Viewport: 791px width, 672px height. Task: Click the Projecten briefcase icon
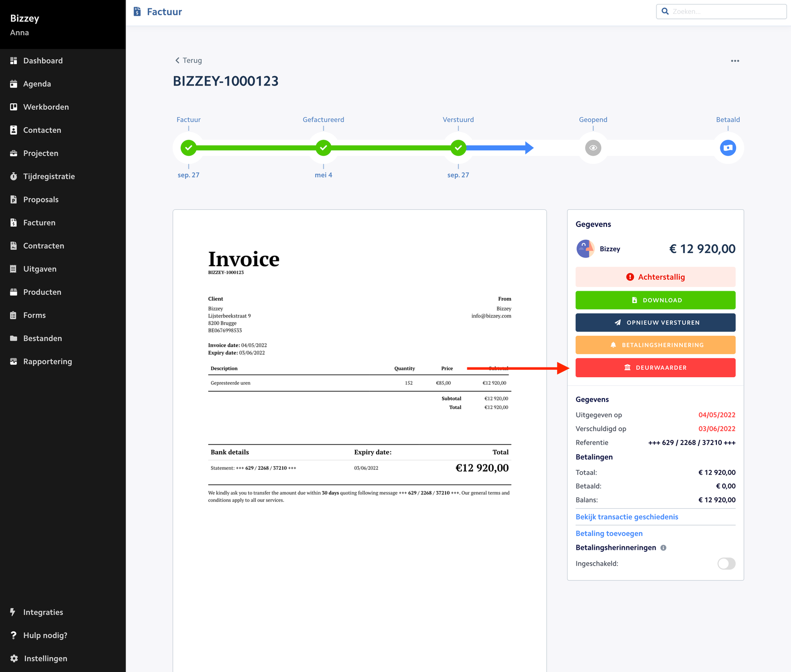[x=14, y=153]
